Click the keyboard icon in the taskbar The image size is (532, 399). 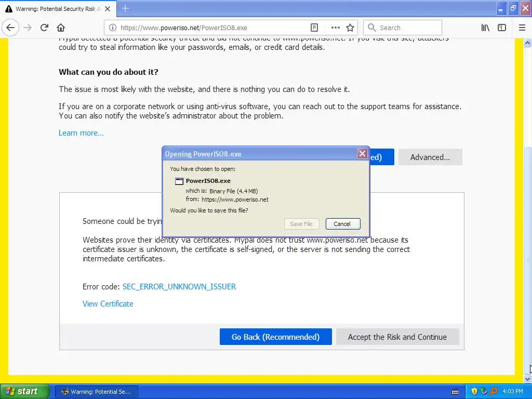coord(455,392)
